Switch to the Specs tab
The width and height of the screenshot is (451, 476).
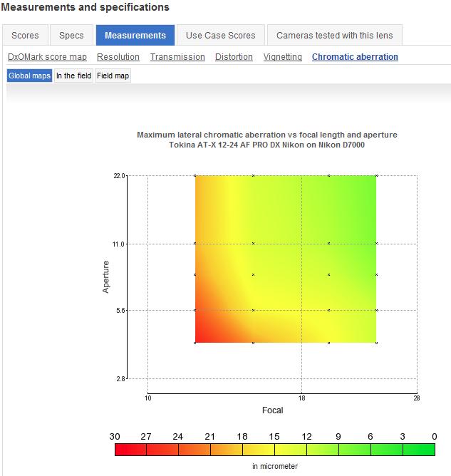coord(71,35)
